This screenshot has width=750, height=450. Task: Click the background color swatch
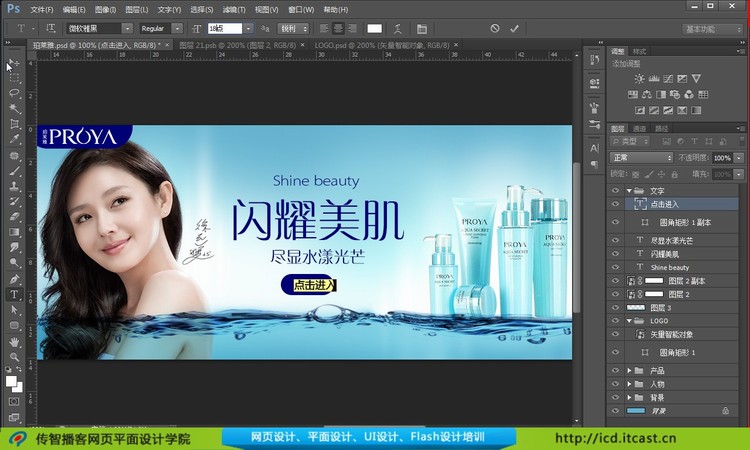coord(18,388)
